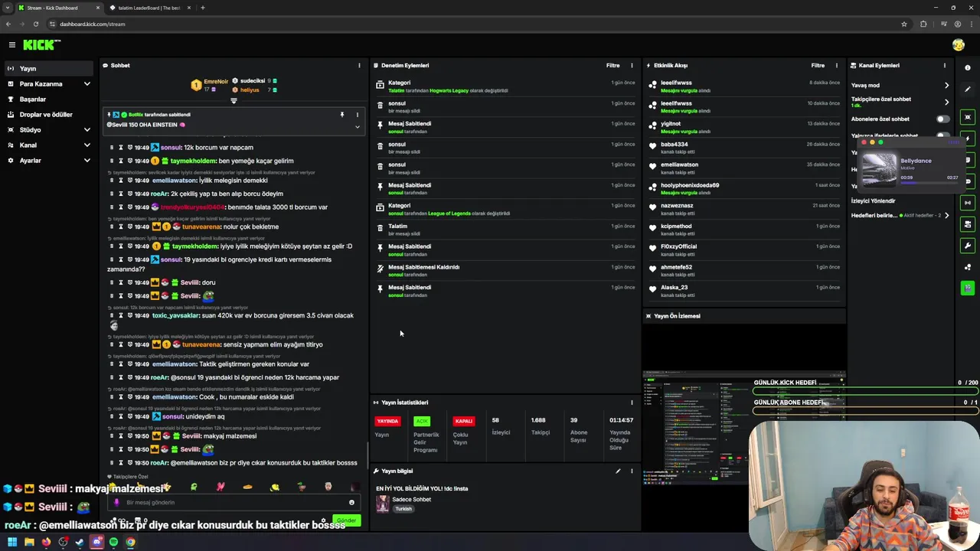Click emelliawatson activity entry

(744, 168)
